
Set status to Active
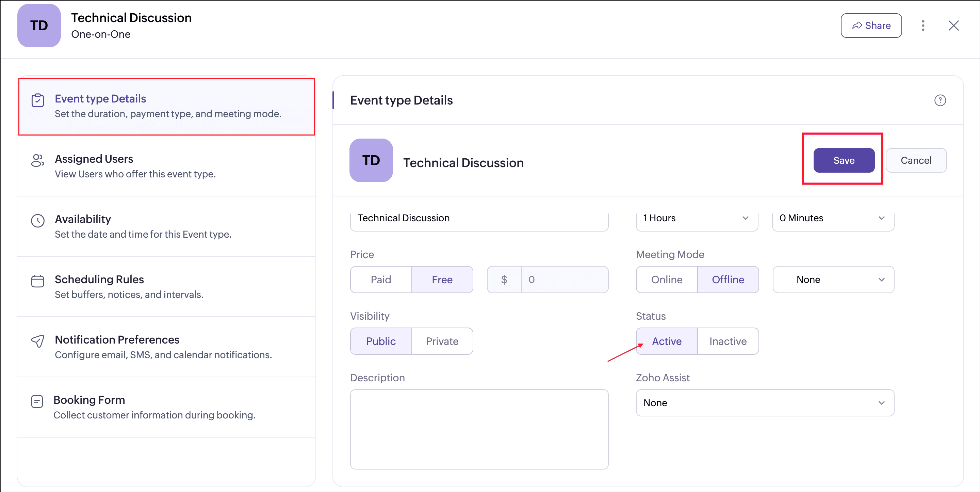(x=667, y=341)
